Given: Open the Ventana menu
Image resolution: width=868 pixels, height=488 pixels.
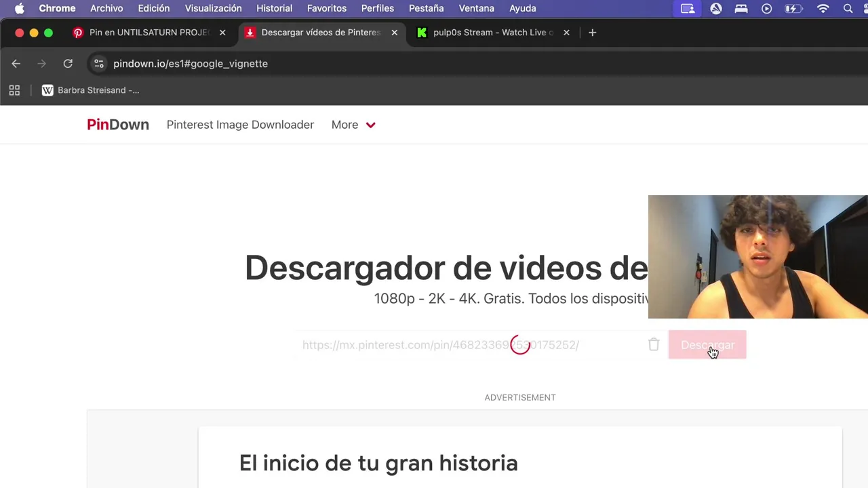Looking at the screenshot, I should click(477, 8).
